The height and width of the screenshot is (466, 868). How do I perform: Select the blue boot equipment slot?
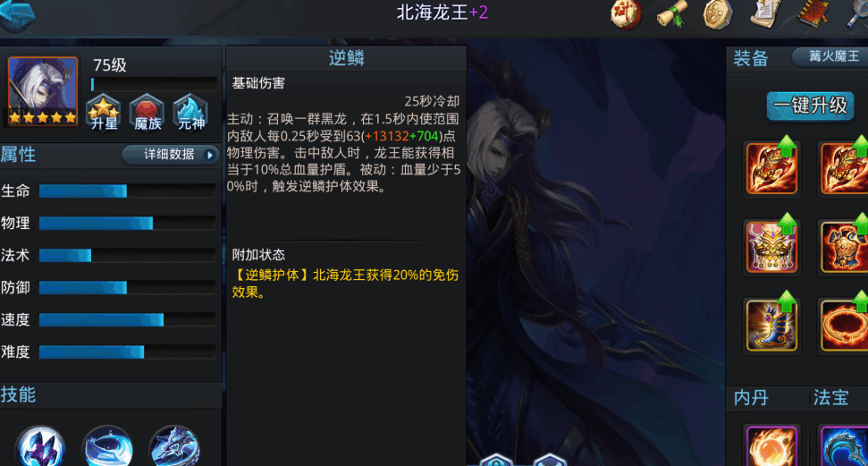[771, 325]
